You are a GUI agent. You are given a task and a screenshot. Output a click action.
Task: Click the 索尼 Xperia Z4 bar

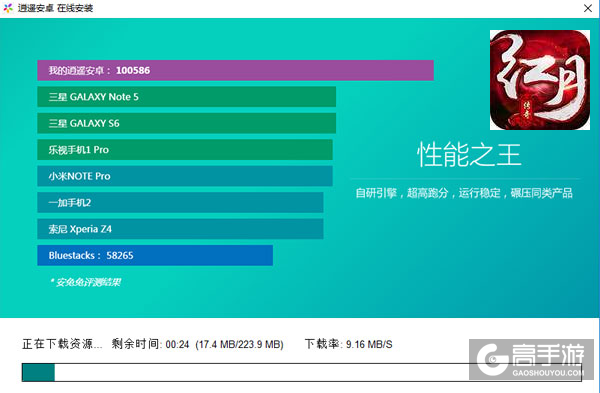180,229
